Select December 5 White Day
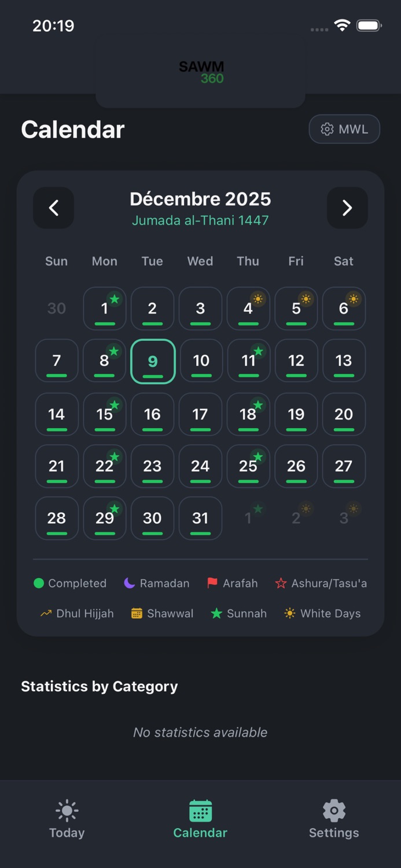The height and width of the screenshot is (868, 401). tap(296, 308)
